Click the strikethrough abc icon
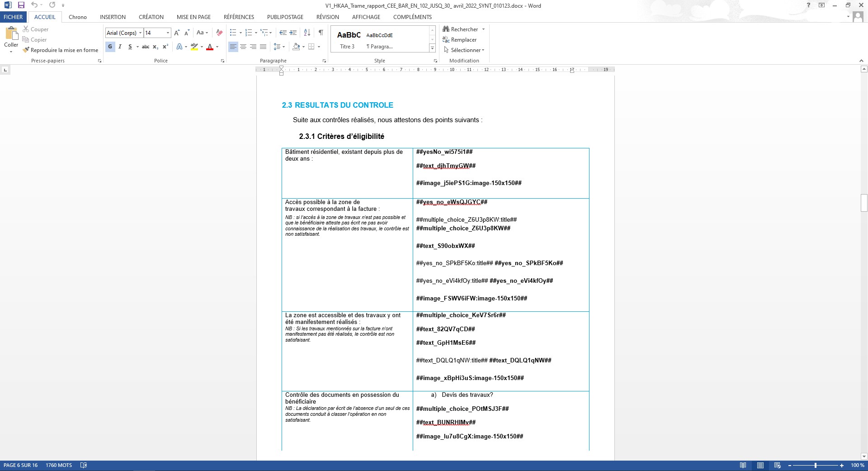868x471 pixels. click(x=146, y=47)
